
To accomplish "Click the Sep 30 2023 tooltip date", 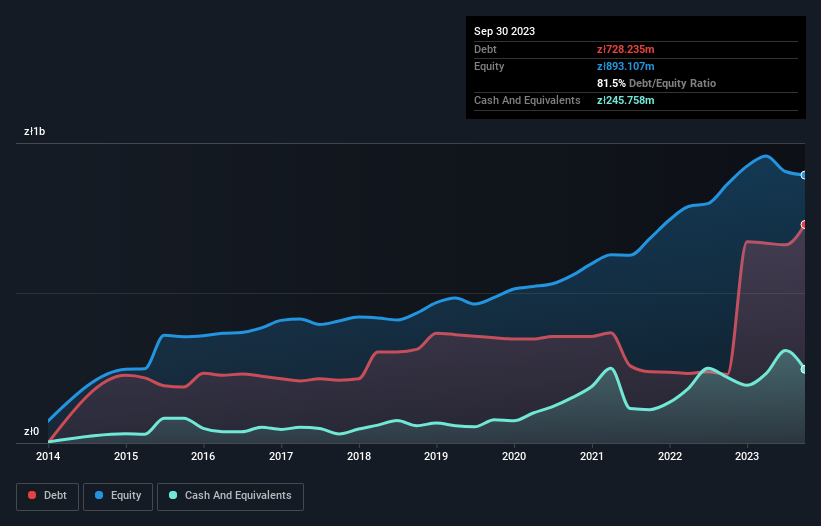I will point(505,31).
